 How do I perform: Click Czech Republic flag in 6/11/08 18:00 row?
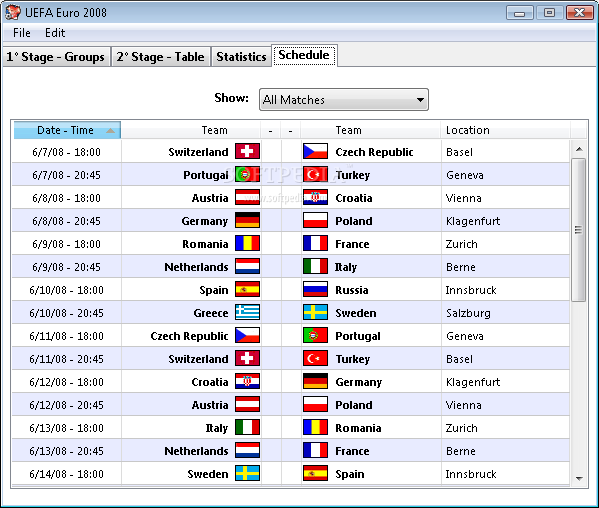[247, 335]
